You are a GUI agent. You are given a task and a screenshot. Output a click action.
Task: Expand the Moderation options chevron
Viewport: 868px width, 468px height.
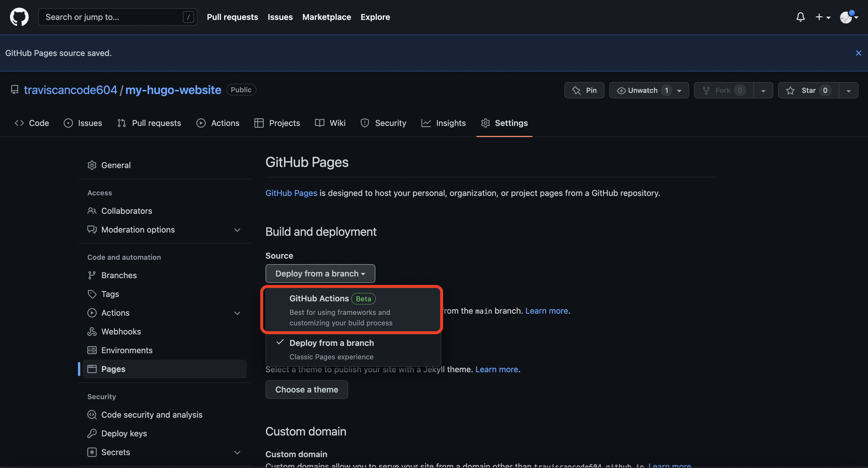[x=237, y=230]
